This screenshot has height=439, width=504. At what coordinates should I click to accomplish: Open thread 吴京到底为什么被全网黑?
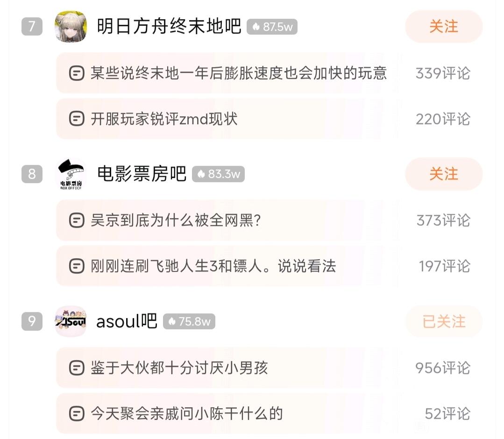pyautogui.click(x=175, y=220)
